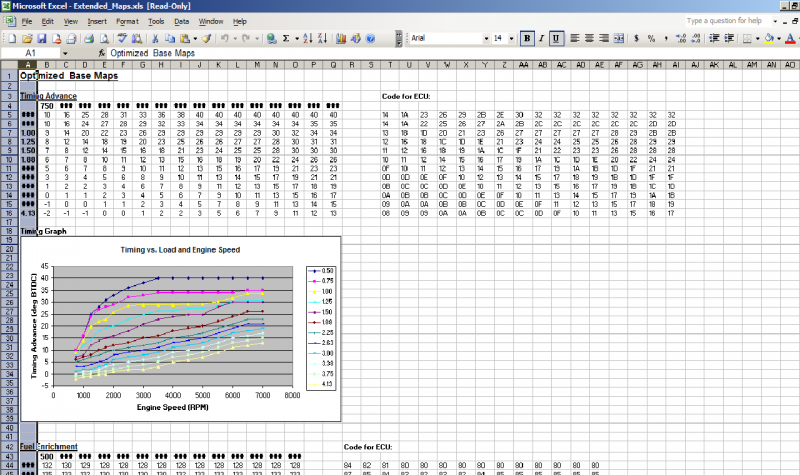The image size is (800, 475).
Task: Expand the Borders dropdown arrow
Action: click(757, 38)
